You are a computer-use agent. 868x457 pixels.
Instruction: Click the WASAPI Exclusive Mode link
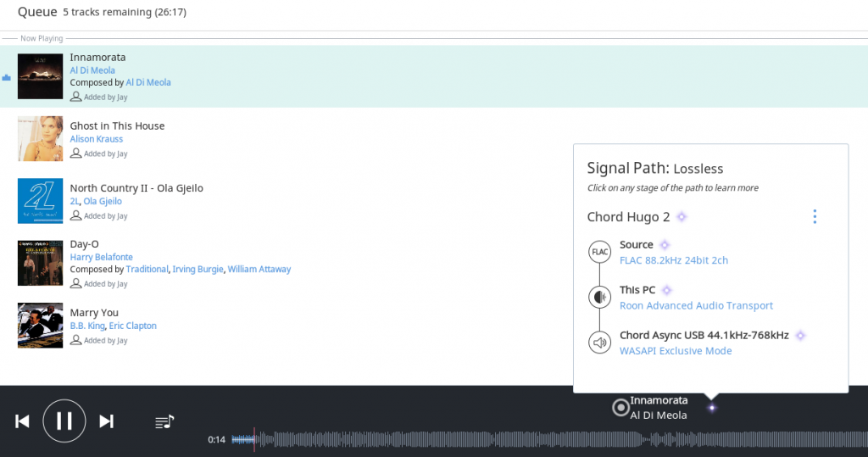coord(676,351)
